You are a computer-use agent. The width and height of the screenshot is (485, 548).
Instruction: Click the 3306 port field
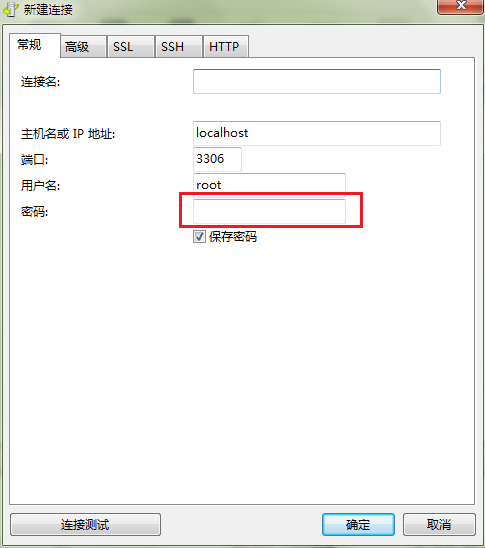(217, 159)
